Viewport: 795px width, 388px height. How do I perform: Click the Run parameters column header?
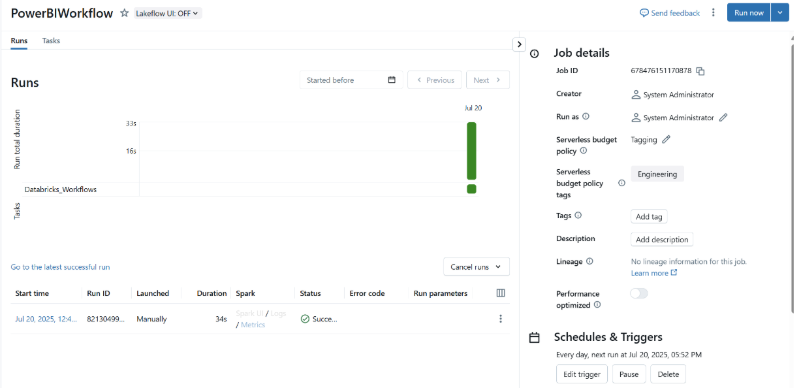coord(440,293)
